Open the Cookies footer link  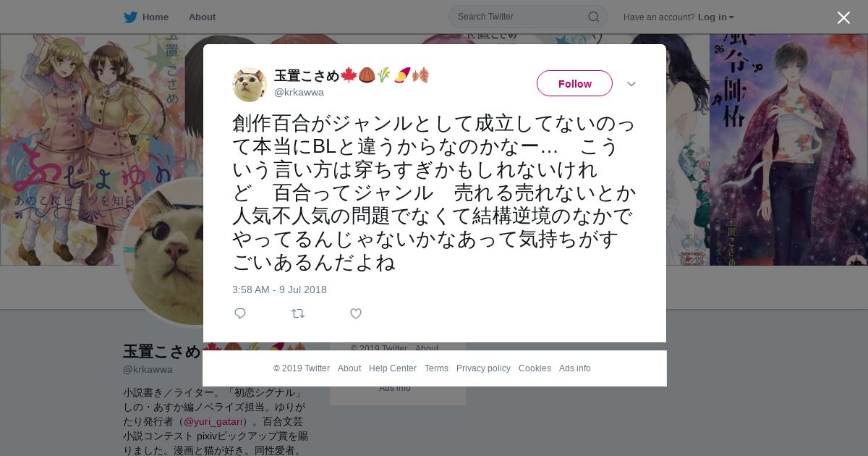click(535, 368)
